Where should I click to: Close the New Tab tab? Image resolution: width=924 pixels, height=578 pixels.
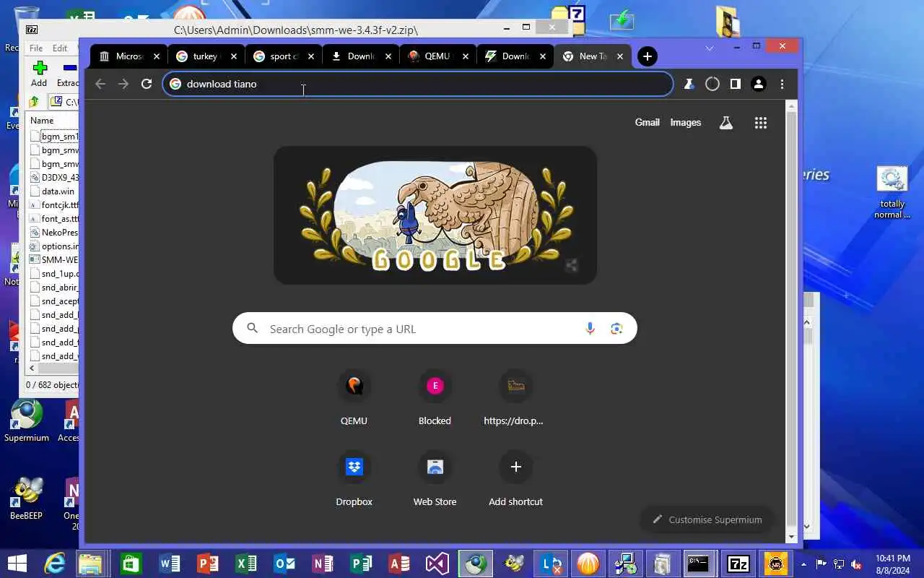tap(620, 56)
